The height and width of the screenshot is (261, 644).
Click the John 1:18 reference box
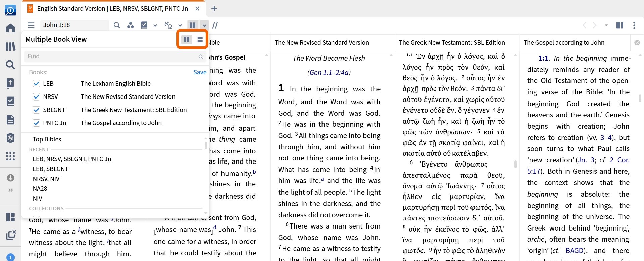75,25
